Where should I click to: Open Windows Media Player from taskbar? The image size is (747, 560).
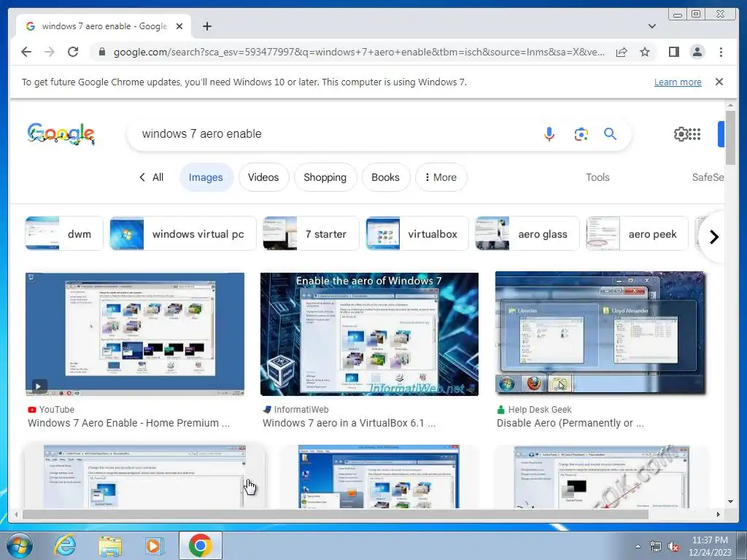click(x=154, y=545)
